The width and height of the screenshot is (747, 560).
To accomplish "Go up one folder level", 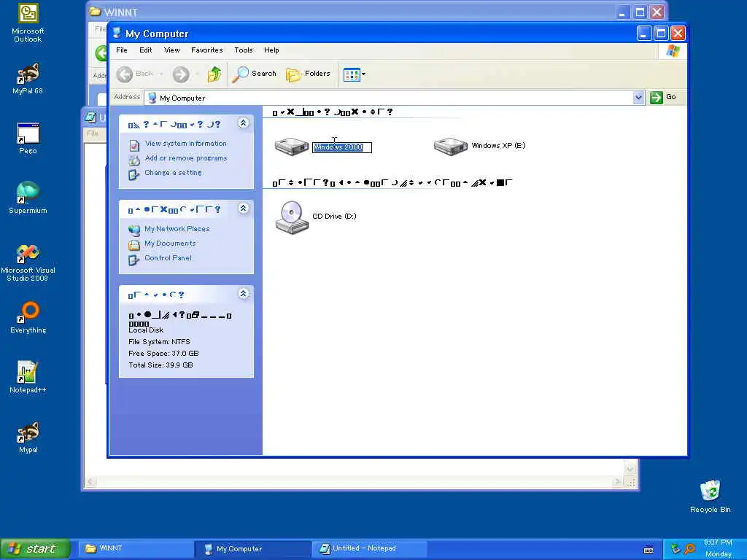I will (214, 74).
